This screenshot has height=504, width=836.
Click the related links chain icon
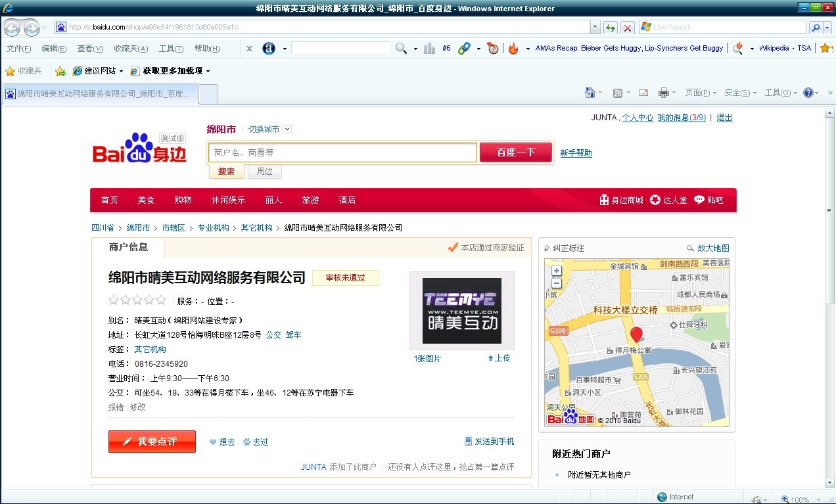[x=465, y=49]
